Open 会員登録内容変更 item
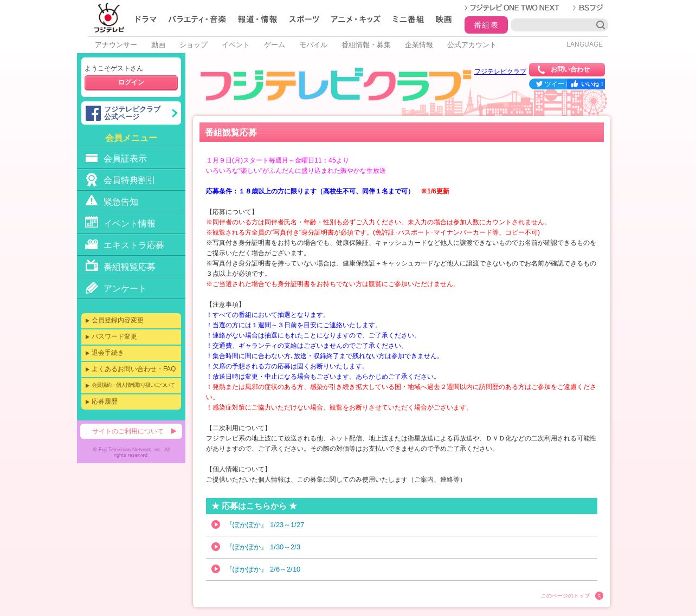Viewport: 696px width, 616px height. 131,321
